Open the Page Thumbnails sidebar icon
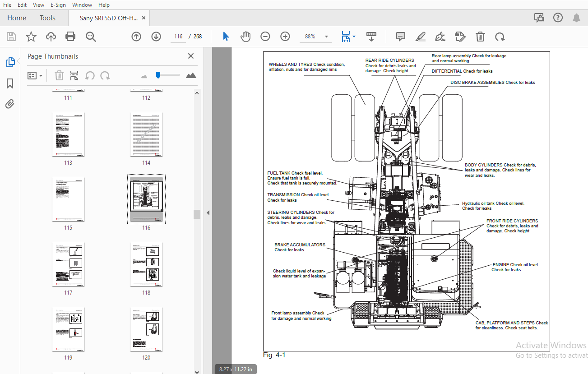 click(x=10, y=62)
